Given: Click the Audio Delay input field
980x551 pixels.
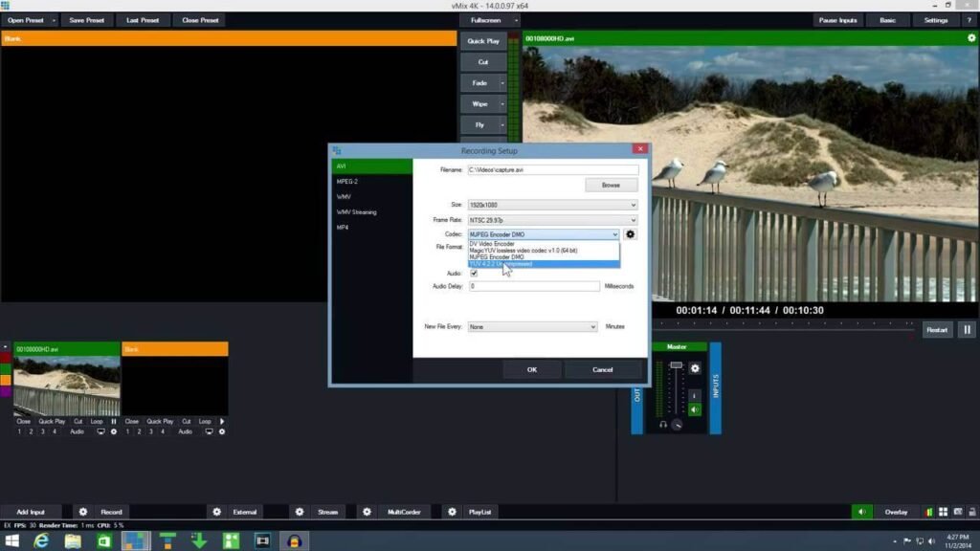Looking at the screenshot, I should click(534, 286).
